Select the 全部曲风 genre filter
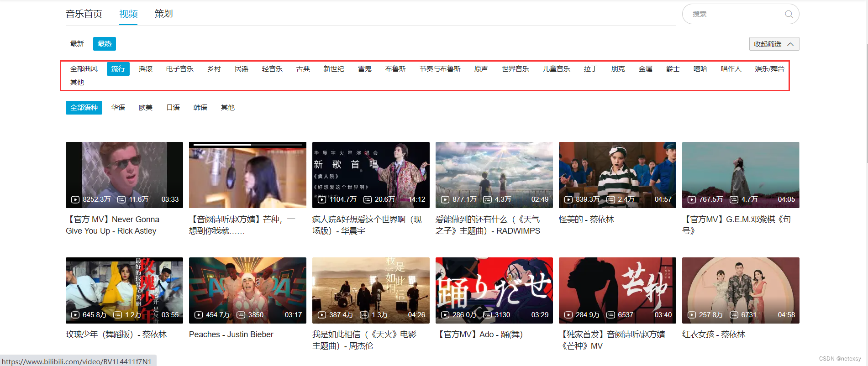Screen dimensions: 868x366 pos(84,69)
